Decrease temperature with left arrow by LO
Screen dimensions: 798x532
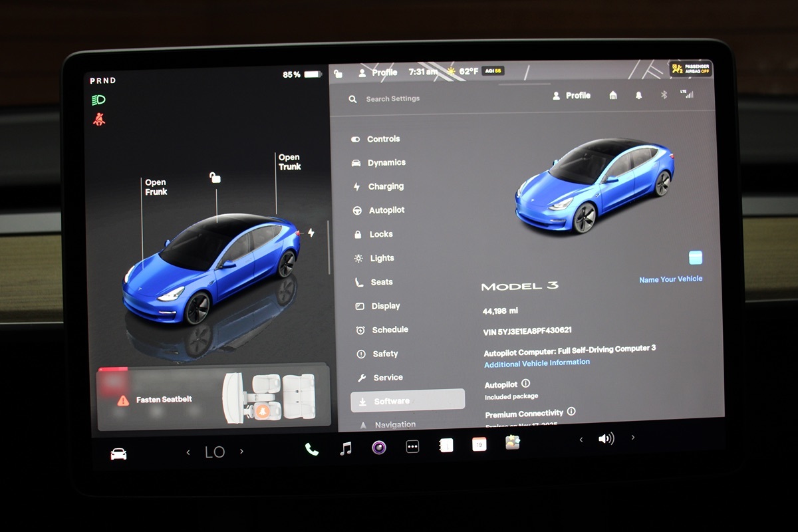pyautogui.click(x=188, y=452)
